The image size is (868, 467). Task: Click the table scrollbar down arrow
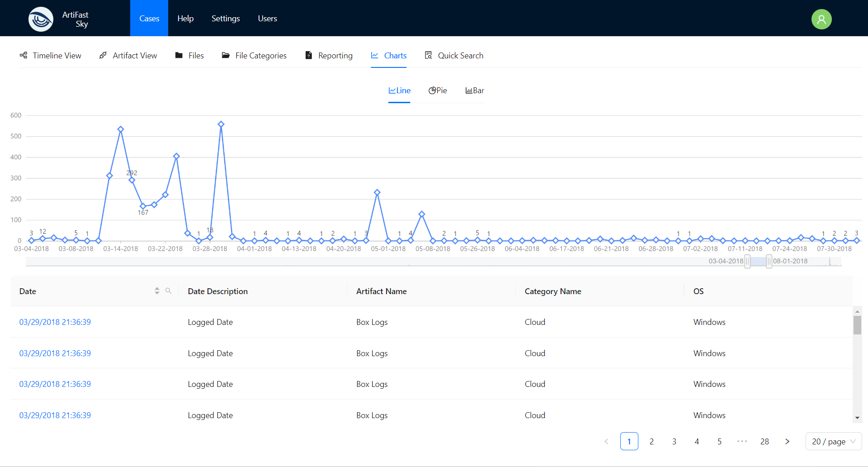coord(857,418)
